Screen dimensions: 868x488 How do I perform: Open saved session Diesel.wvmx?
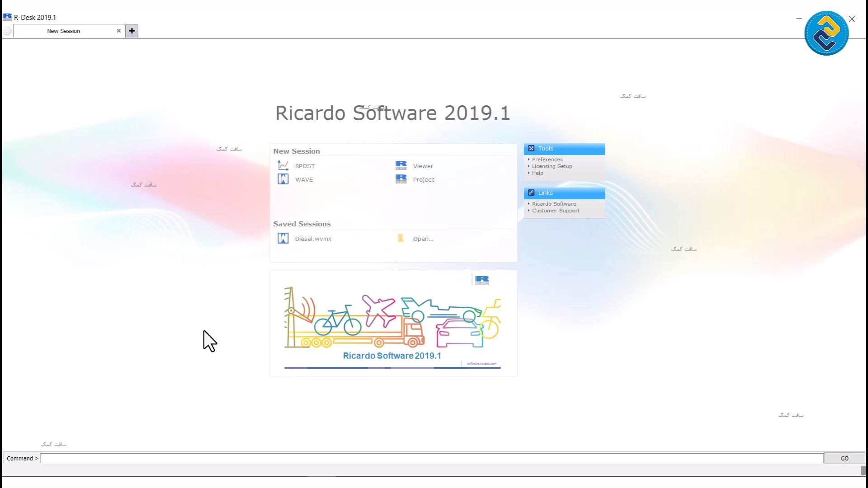pyautogui.click(x=313, y=239)
